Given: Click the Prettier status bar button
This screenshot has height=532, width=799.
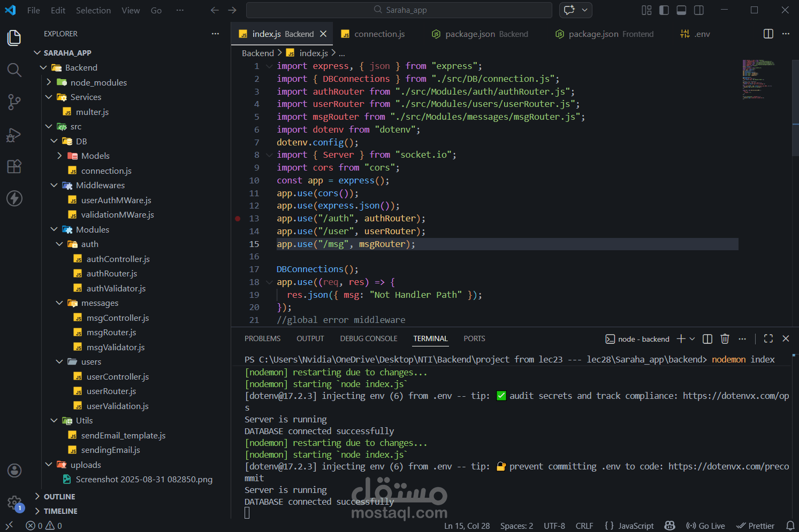Looking at the screenshot, I should tap(755, 526).
